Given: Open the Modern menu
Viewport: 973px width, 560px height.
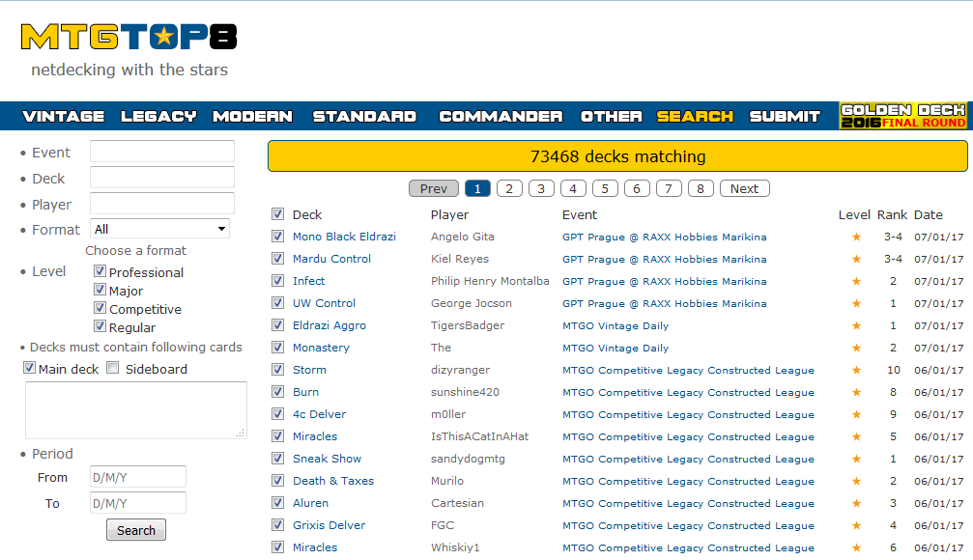Looking at the screenshot, I should point(252,116).
